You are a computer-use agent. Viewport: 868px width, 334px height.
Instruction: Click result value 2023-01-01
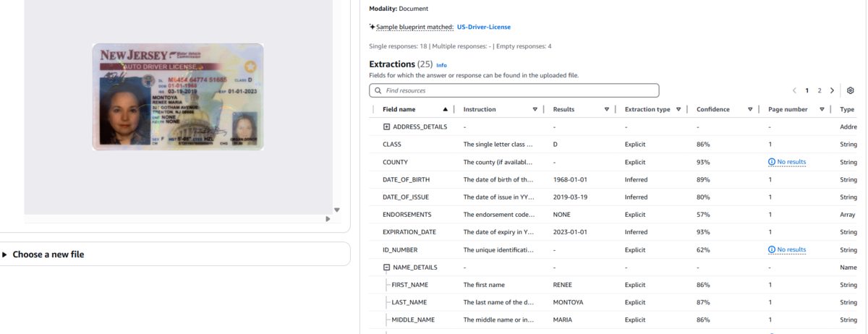click(x=570, y=232)
